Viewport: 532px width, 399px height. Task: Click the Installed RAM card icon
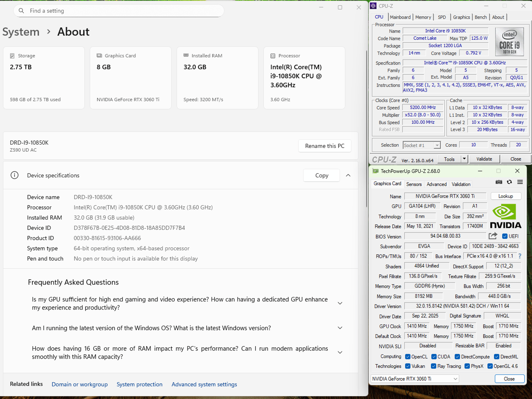click(186, 55)
